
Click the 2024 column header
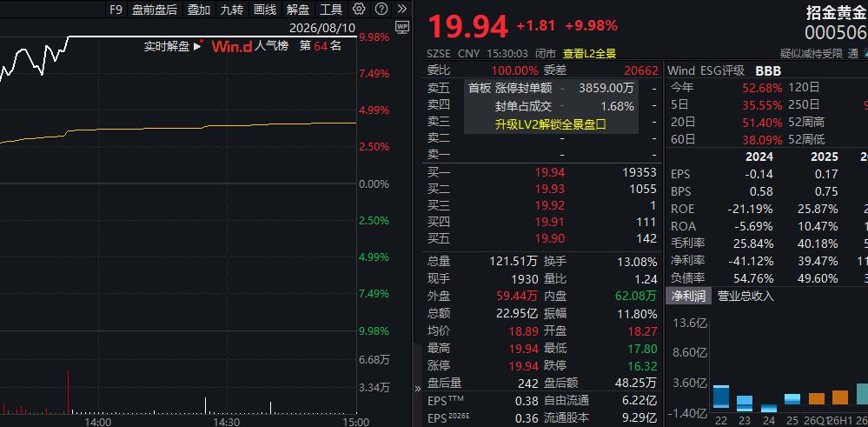click(759, 157)
